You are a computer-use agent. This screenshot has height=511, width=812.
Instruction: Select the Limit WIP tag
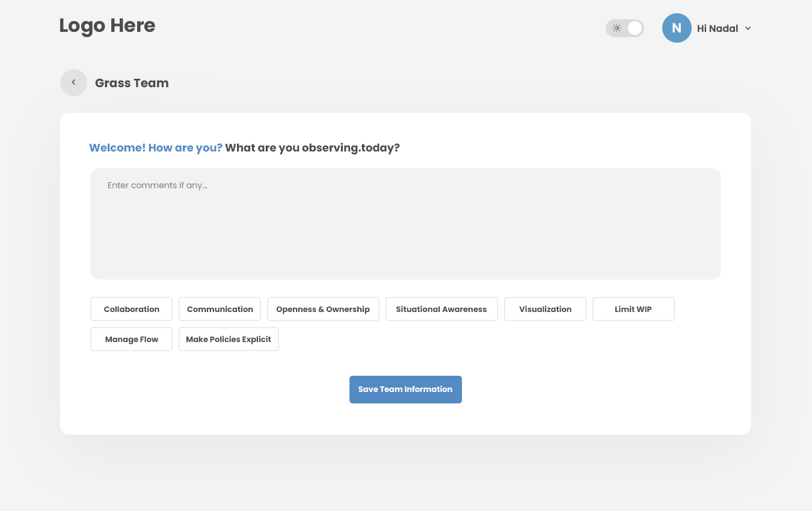(633, 309)
